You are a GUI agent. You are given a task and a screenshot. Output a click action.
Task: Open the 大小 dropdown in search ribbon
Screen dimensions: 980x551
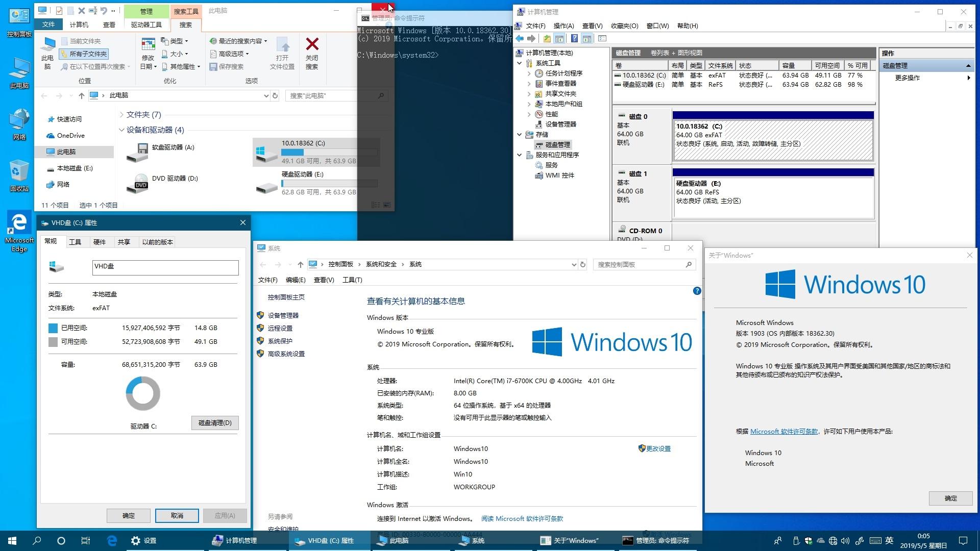point(175,54)
